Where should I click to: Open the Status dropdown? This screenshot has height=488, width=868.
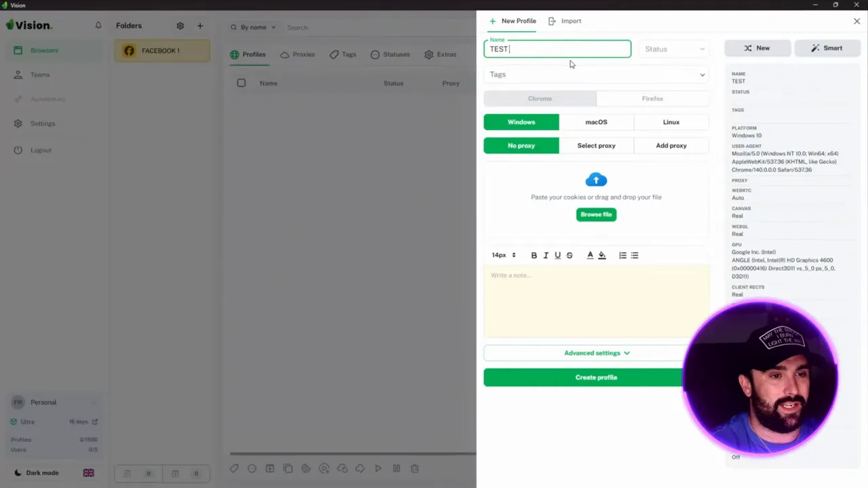tap(674, 48)
